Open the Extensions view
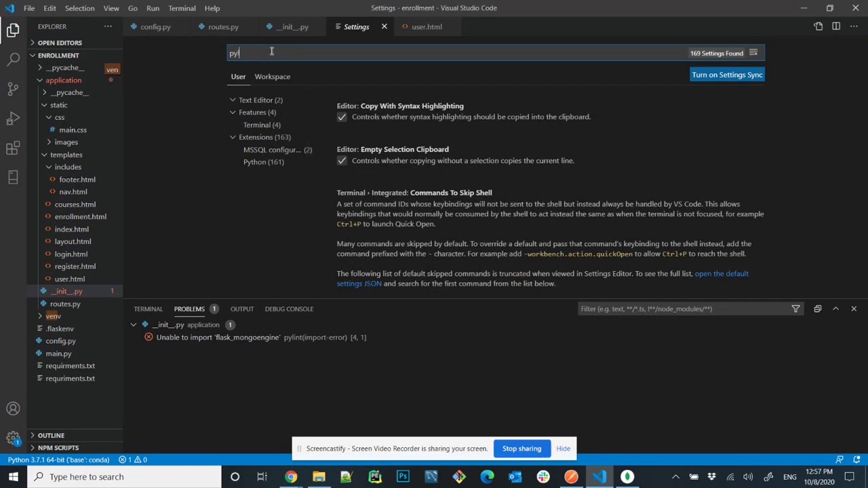Screen dimensions: 868x488 pyautogui.click(x=13, y=148)
